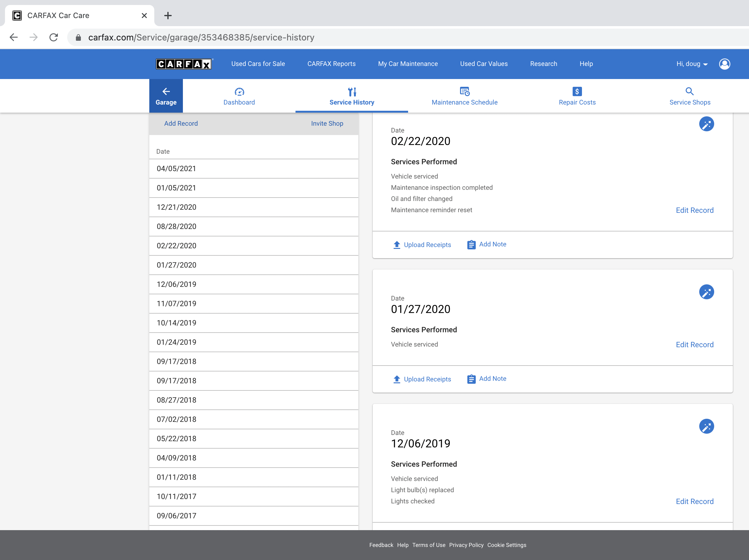Click clipboard note icon in 02/22/2020 card
Screen dimensions: 749x560
click(471, 245)
